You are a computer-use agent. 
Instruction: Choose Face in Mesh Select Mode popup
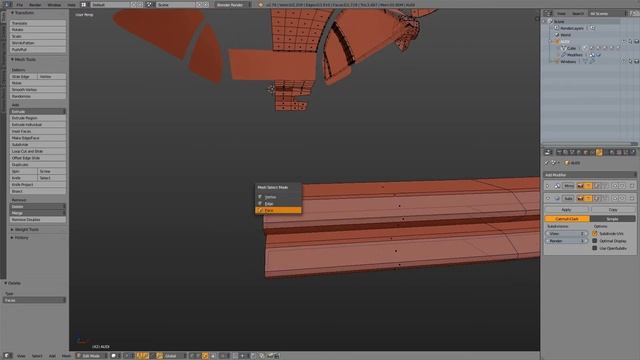pyautogui.click(x=278, y=210)
